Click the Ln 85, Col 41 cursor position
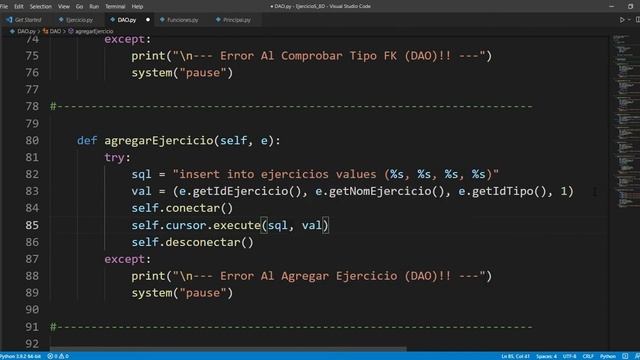The width and height of the screenshot is (640, 360). 515,356
